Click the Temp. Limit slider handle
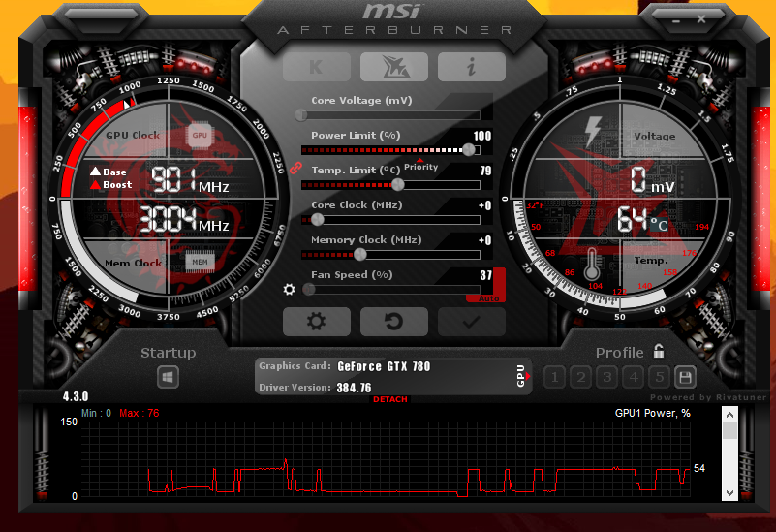Image resolution: width=776 pixels, height=532 pixels. [x=397, y=185]
